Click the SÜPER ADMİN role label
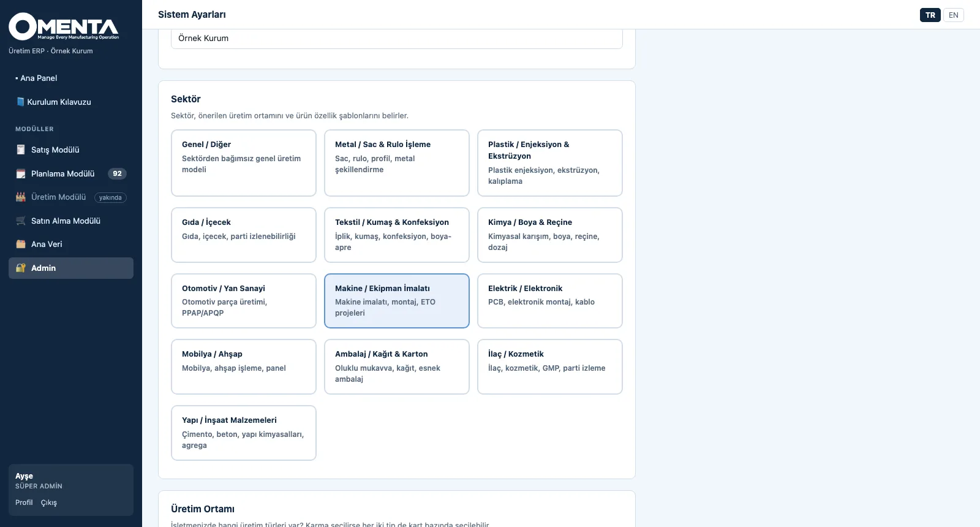 pyautogui.click(x=39, y=486)
